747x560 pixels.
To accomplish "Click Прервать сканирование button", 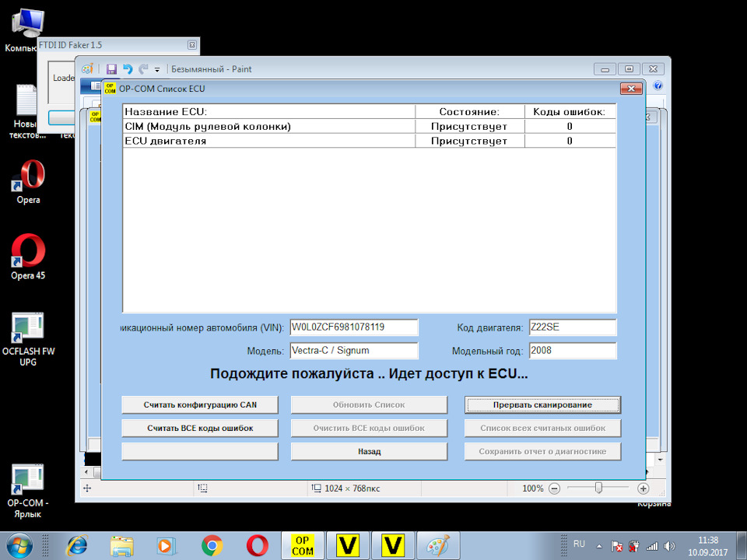I will point(542,404).
